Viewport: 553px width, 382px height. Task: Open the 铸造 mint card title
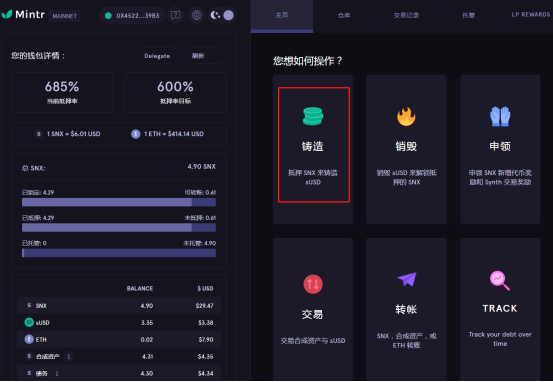(312, 146)
